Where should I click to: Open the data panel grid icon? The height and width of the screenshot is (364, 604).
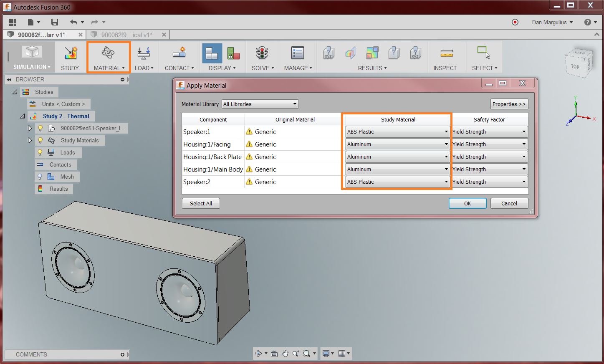click(12, 22)
